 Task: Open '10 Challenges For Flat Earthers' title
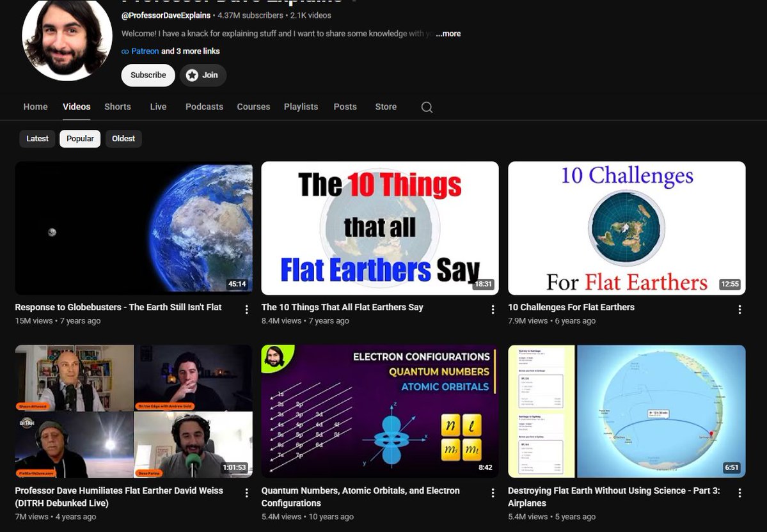571,307
